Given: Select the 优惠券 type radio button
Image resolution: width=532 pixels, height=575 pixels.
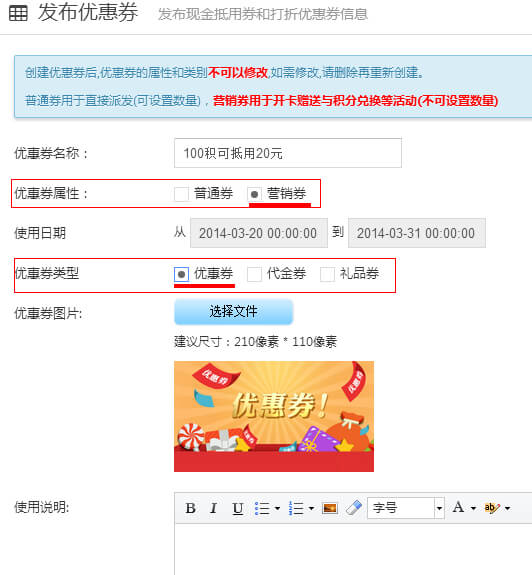Looking at the screenshot, I should (x=181, y=274).
